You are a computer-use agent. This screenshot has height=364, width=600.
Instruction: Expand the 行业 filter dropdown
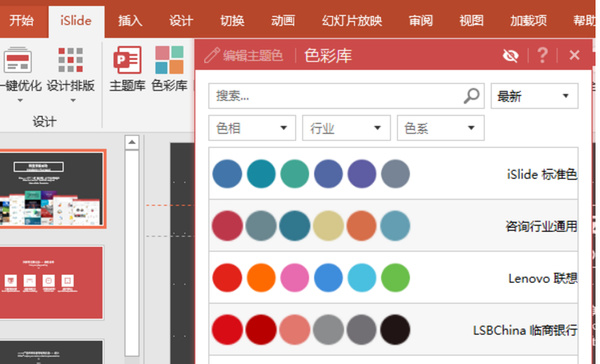point(346,128)
